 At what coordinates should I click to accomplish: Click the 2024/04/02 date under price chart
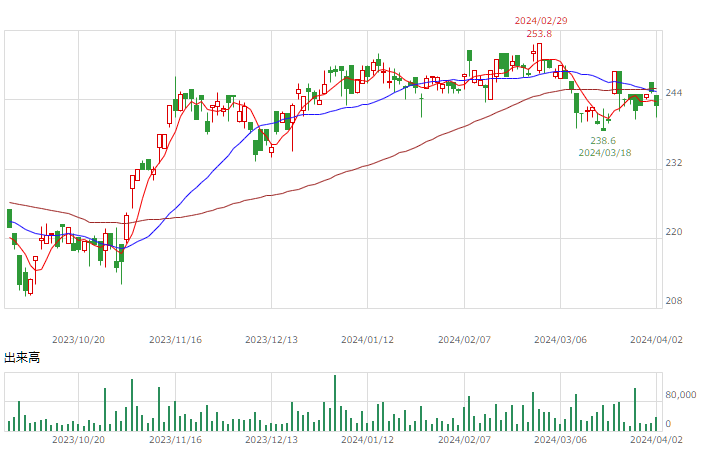(x=656, y=340)
